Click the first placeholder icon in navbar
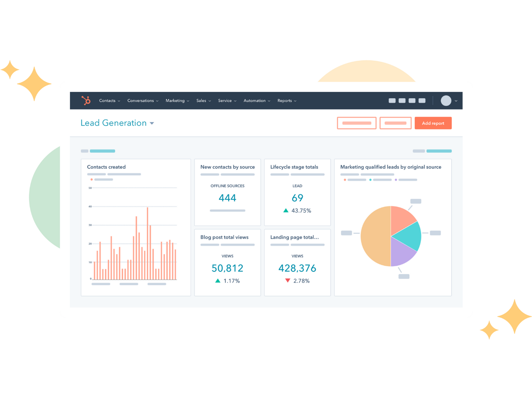The image size is (532, 399). 392,101
